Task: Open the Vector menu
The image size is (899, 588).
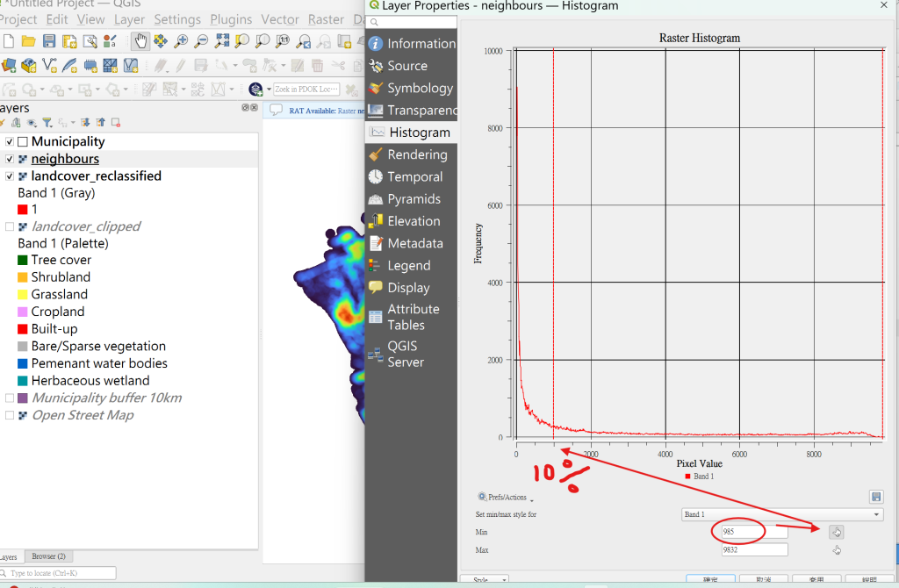Action: coord(280,19)
